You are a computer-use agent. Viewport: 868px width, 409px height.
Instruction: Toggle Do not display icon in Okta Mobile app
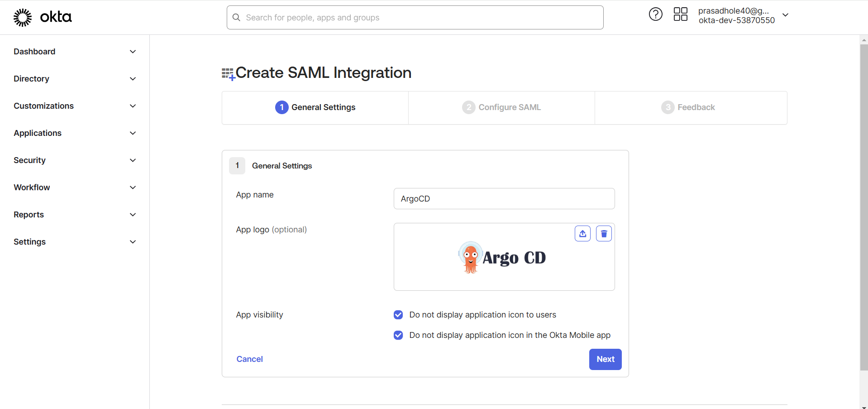pyautogui.click(x=398, y=335)
